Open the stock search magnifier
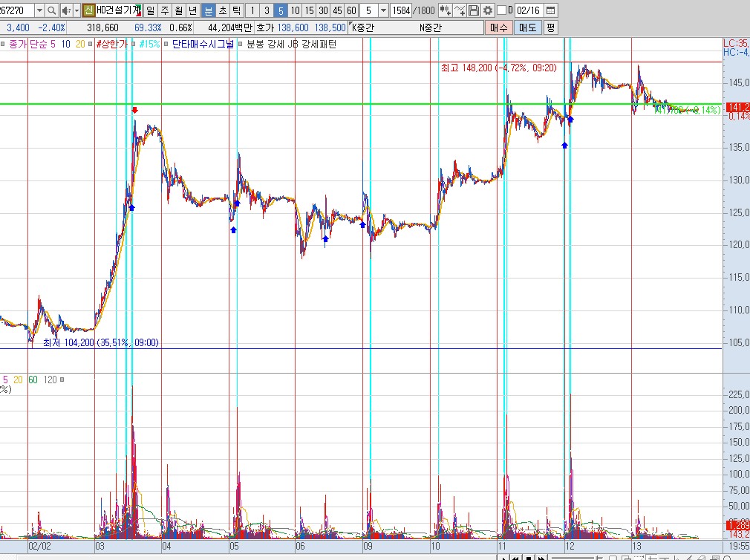Image resolution: width=750 pixels, height=560 pixels. [x=52, y=10]
